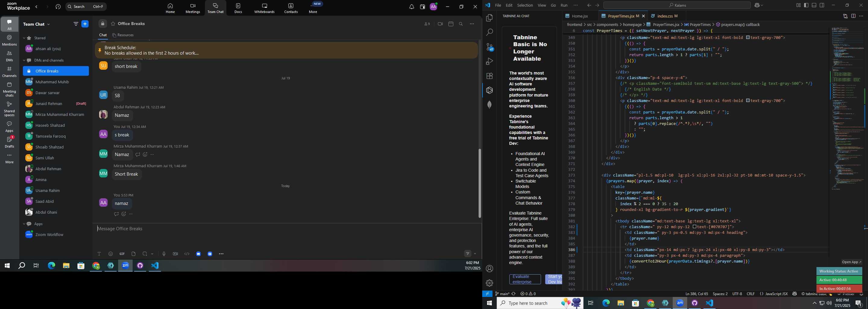The image size is (868, 309).
Task: Click Evaluate enterprise button
Action: coord(525,279)
